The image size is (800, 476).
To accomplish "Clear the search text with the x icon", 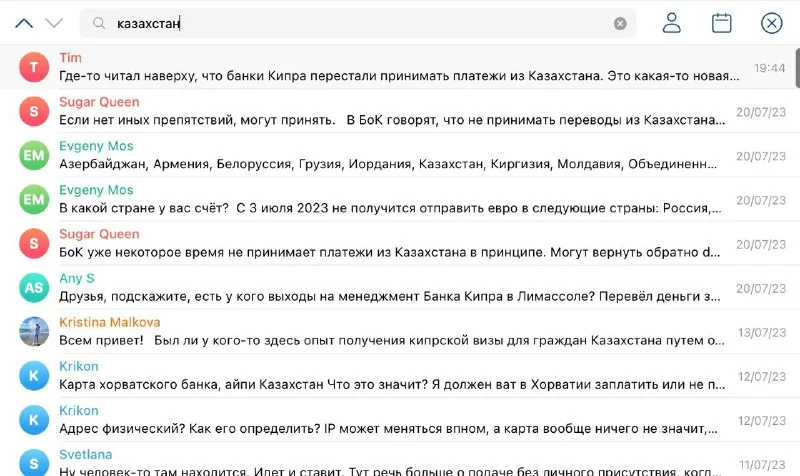I will pos(620,23).
